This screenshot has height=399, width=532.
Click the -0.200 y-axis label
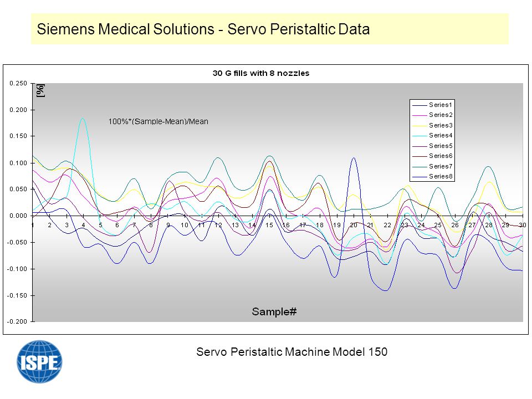pyautogui.click(x=17, y=321)
